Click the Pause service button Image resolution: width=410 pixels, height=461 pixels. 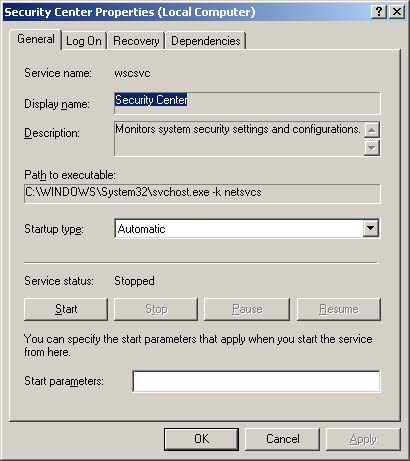(x=247, y=309)
